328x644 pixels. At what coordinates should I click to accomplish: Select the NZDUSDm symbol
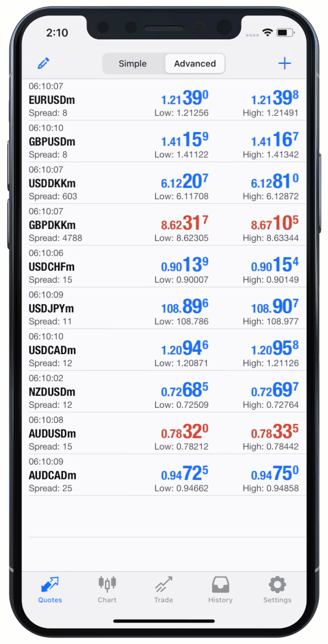tap(52, 391)
